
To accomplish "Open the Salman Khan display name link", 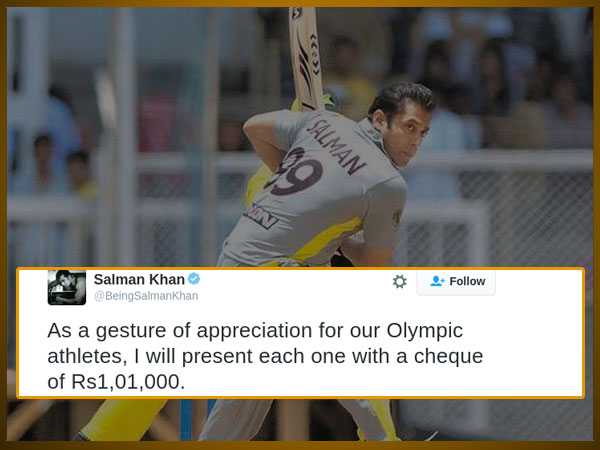I will (x=139, y=279).
